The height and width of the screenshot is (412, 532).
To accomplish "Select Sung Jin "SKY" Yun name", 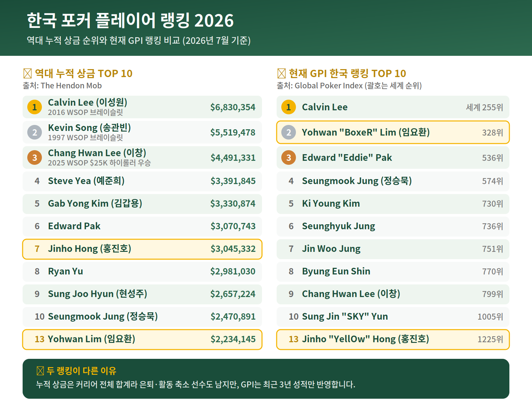I will tap(345, 317).
